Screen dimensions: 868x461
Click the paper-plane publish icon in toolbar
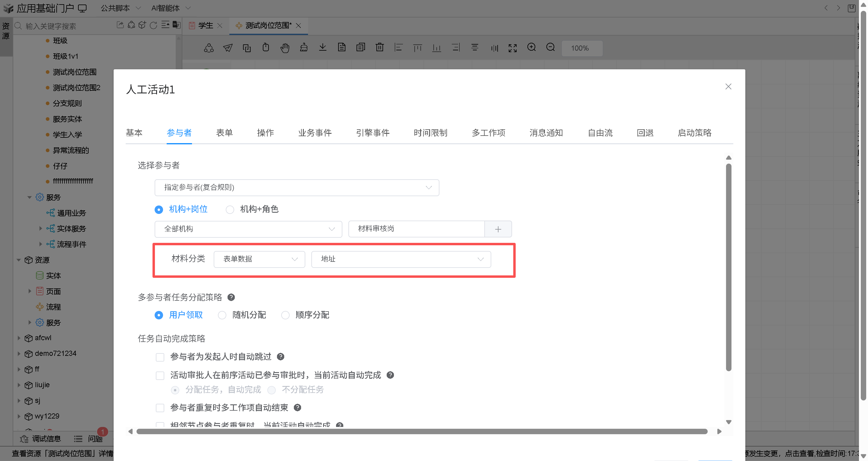228,48
